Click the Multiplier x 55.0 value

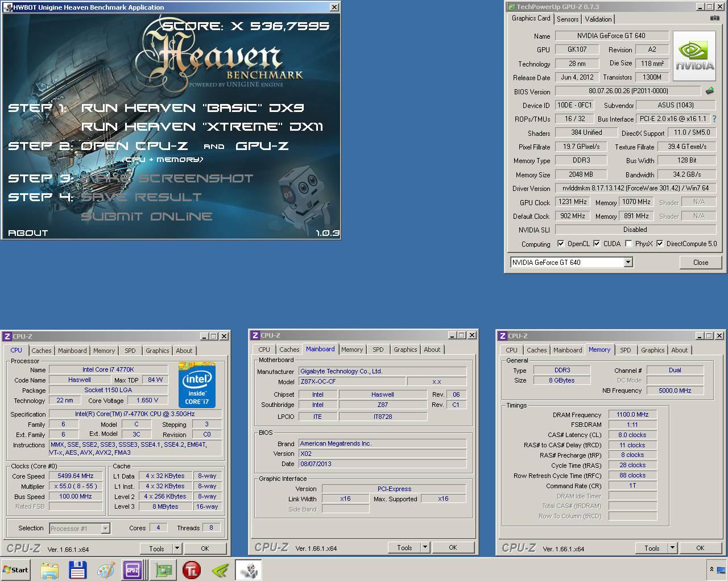(x=76, y=486)
